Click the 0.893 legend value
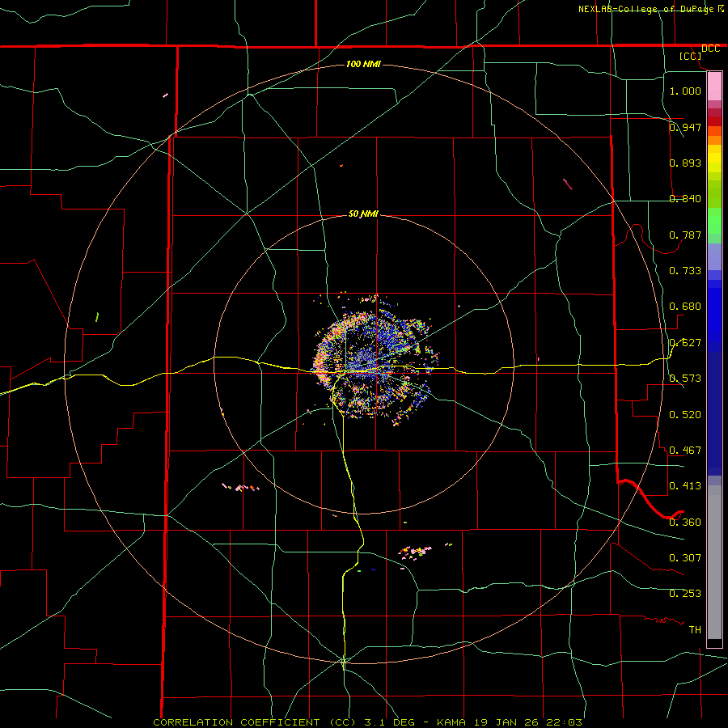 pos(685,163)
